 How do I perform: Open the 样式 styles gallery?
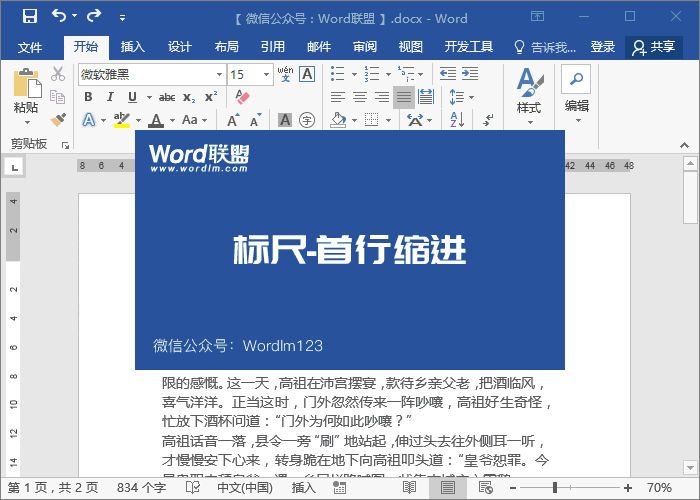point(529,96)
